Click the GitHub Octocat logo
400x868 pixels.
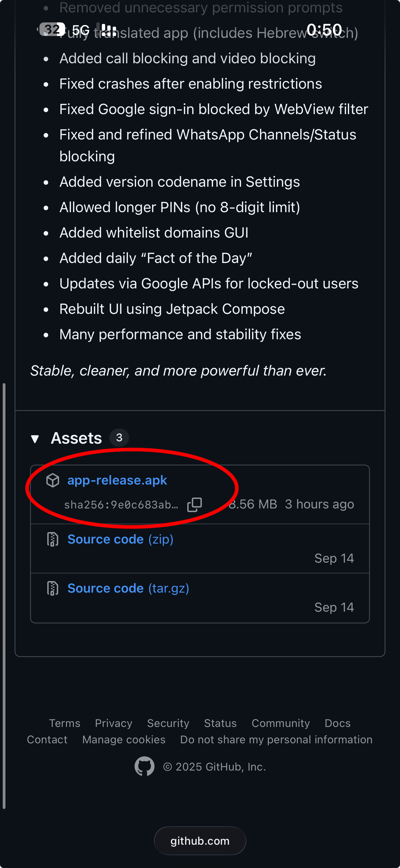[x=145, y=767]
